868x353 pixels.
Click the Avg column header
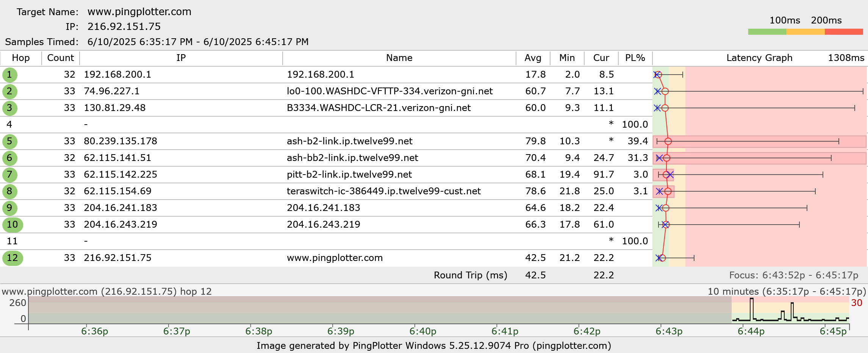pyautogui.click(x=533, y=58)
